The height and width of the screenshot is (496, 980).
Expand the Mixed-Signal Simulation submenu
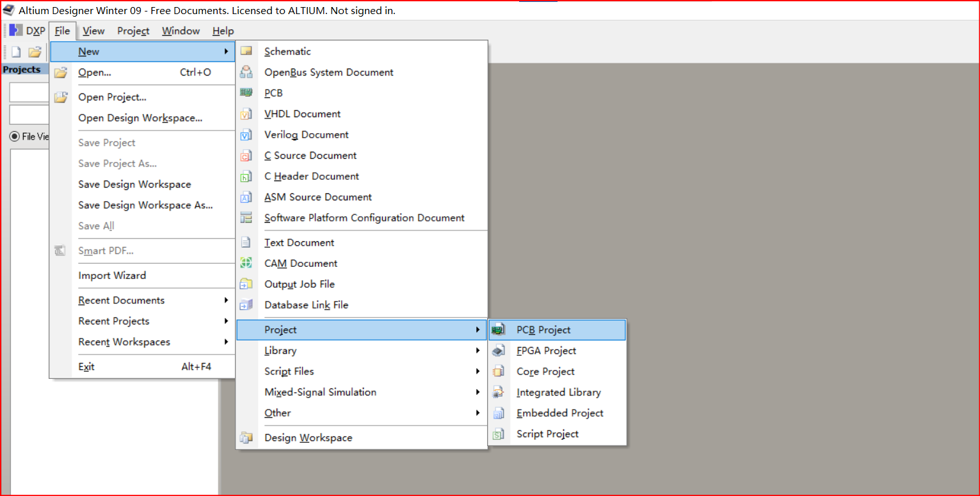click(362, 392)
